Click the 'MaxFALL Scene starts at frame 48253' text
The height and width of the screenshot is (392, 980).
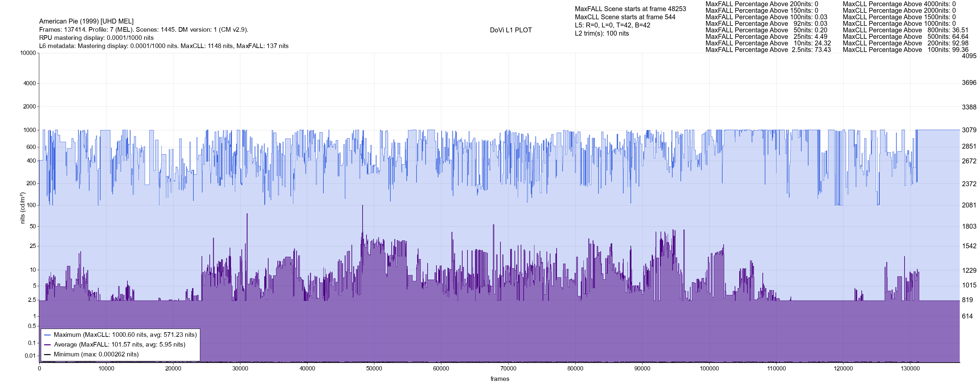coord(630,9)
